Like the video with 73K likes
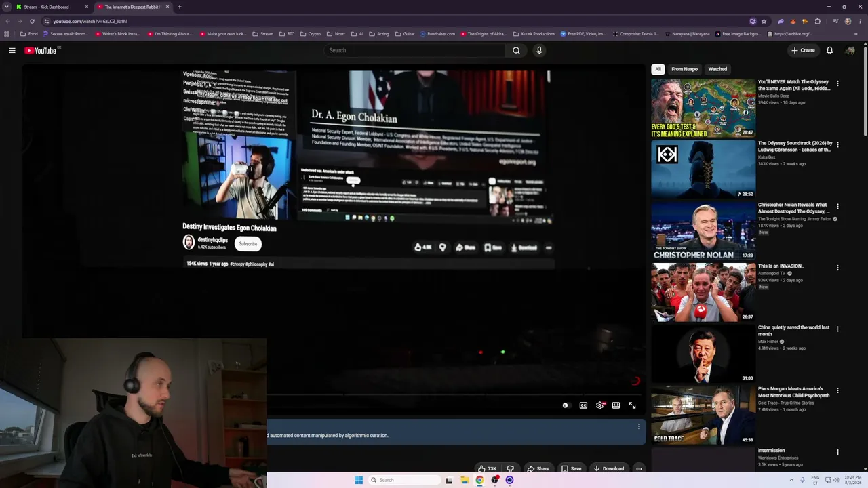The width and height of the screenshot is (868, 488). (x=487, y=468)
